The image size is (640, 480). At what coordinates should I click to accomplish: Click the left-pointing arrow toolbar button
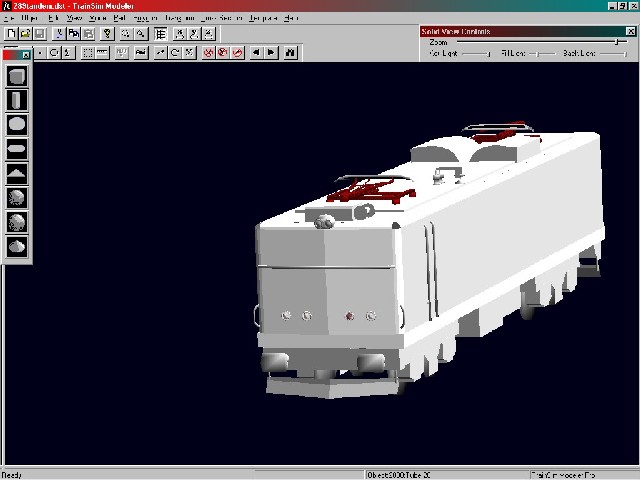pos(256,52)
